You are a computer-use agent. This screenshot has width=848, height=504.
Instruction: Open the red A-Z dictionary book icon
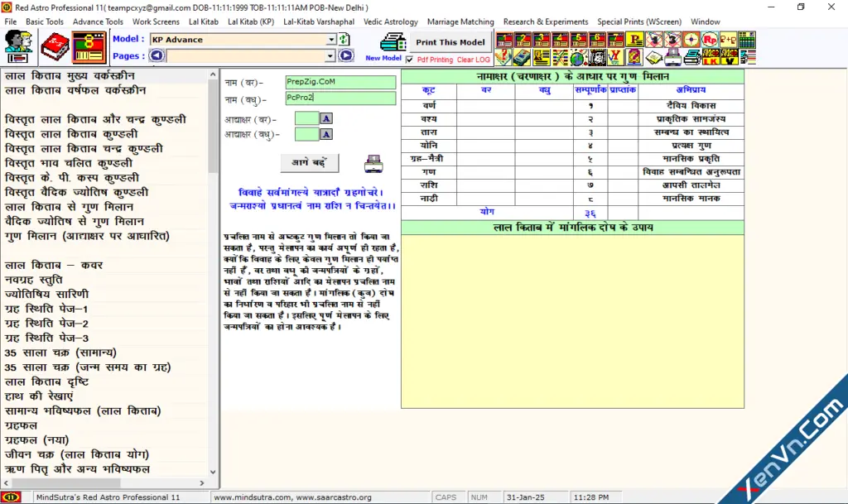tap(54, 46)
